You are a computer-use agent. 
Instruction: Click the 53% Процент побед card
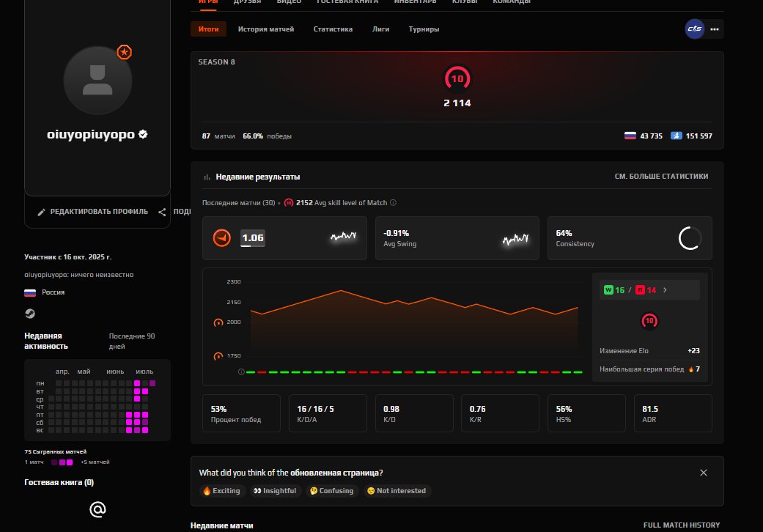pos(241,413)
